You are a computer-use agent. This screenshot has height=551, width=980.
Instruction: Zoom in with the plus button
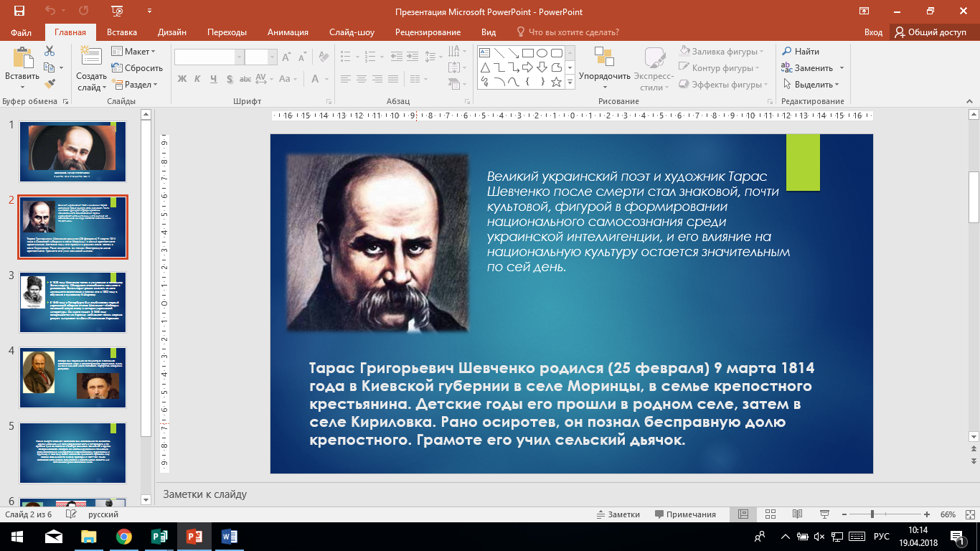[928, 514]
